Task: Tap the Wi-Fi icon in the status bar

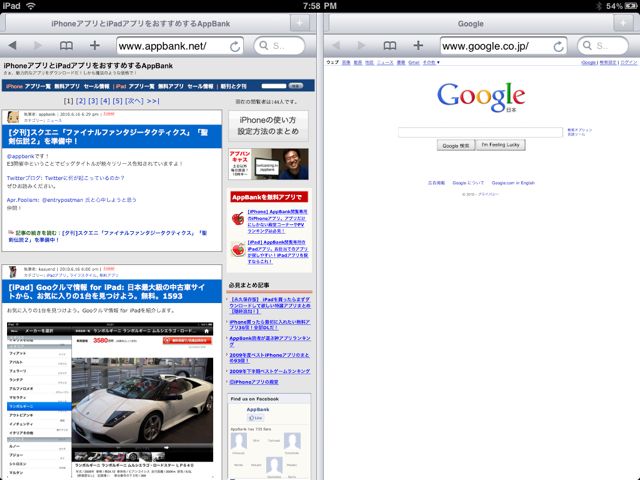Action: (x=31, y=6)
